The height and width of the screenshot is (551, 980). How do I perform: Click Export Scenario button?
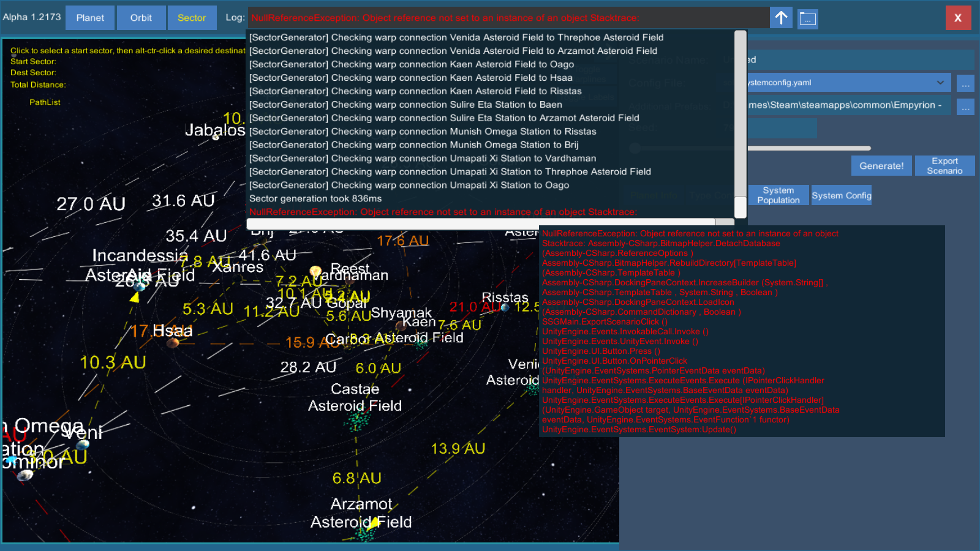(x=944, y=166)
